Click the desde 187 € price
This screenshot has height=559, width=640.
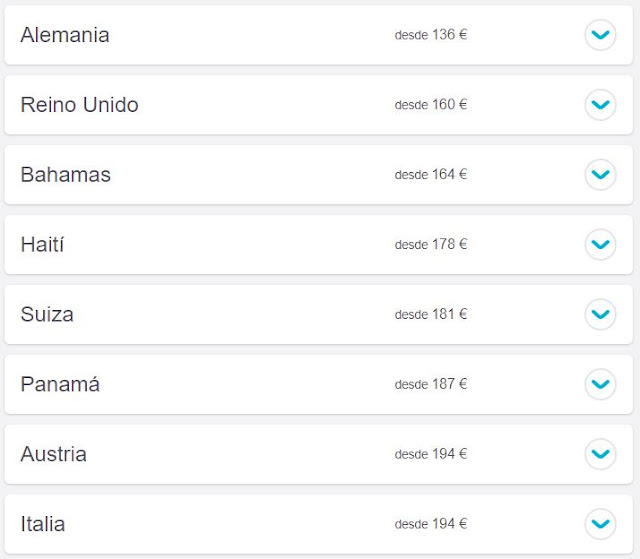coord(431,384)
